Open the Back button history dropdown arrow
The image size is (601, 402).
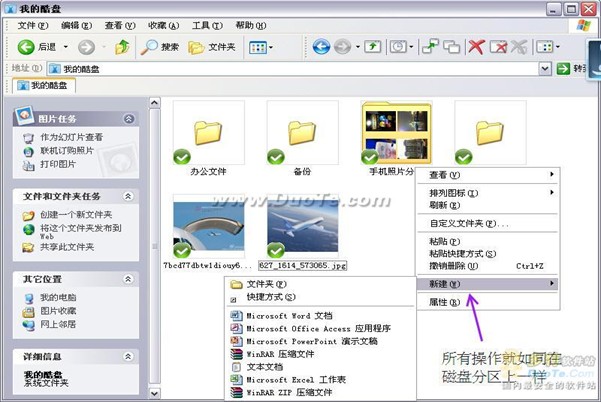tap(66, 47)
